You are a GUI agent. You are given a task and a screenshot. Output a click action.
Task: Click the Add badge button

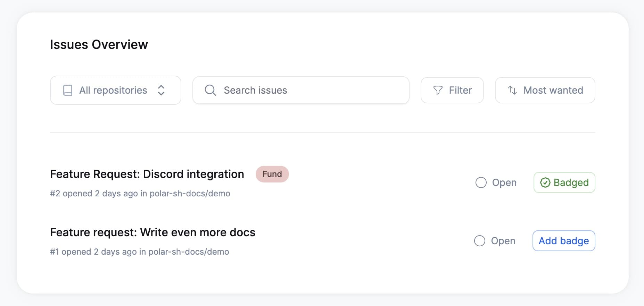coord(564,241)
